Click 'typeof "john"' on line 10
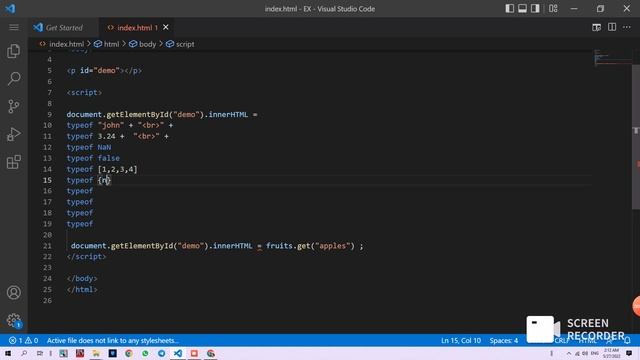The image size is (640, 360). coord(95,125)
